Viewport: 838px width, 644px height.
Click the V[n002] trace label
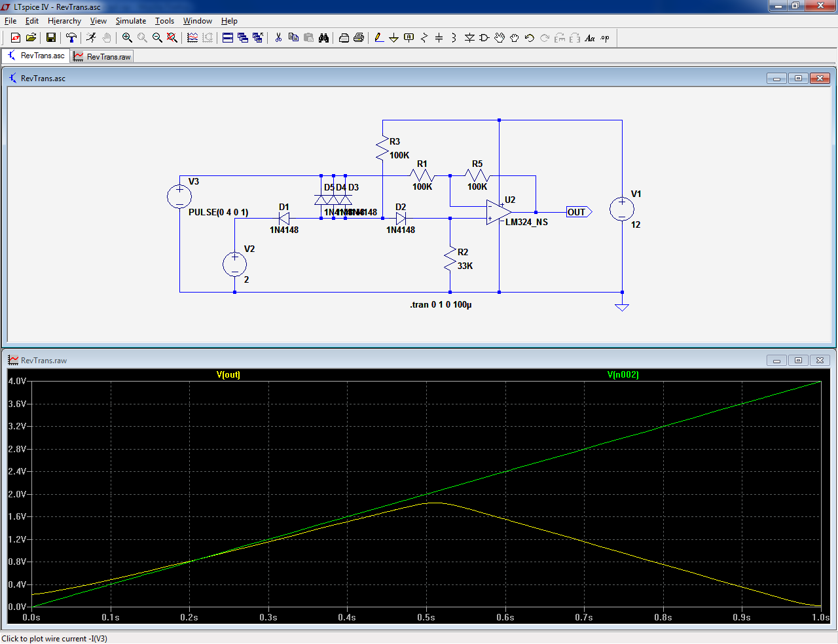pyautogui.click(x=623, y=375)
